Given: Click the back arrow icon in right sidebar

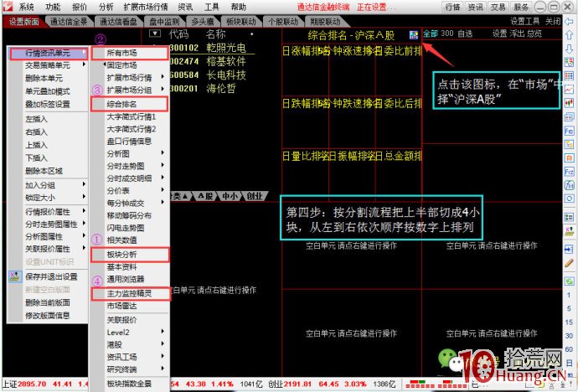Looking at the screenshot, I should pos(569,22).
